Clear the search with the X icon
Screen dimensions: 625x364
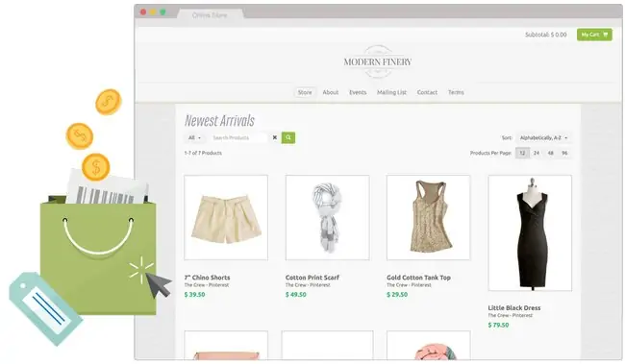pyautogui.click(x=275, y=137)
